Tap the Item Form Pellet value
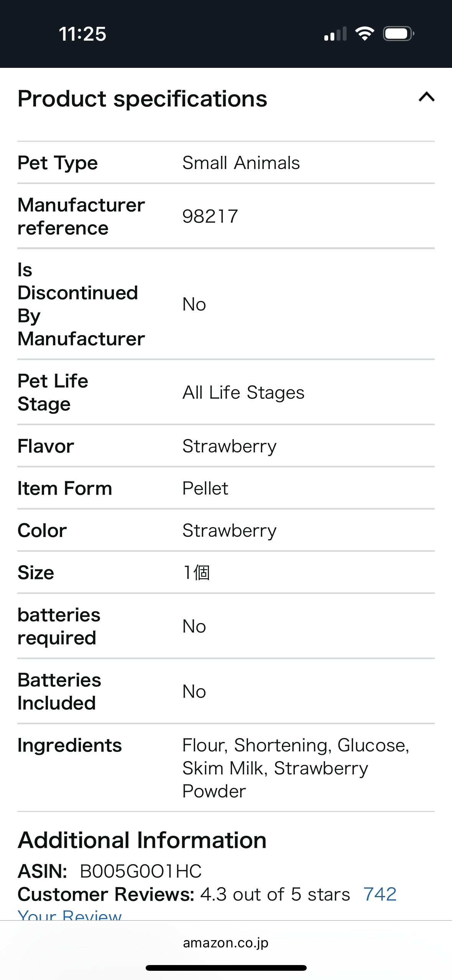452x980 pixels. (x=205, y=488)
